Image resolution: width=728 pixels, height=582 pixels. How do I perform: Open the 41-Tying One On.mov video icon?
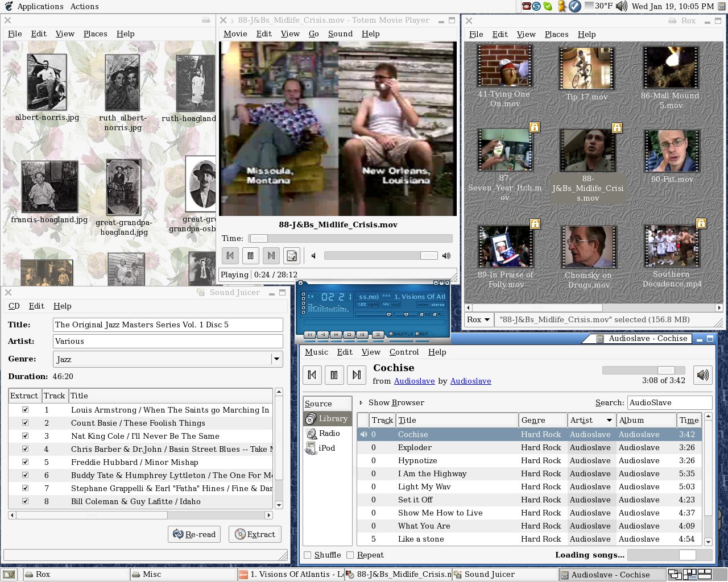coord(505,66)
